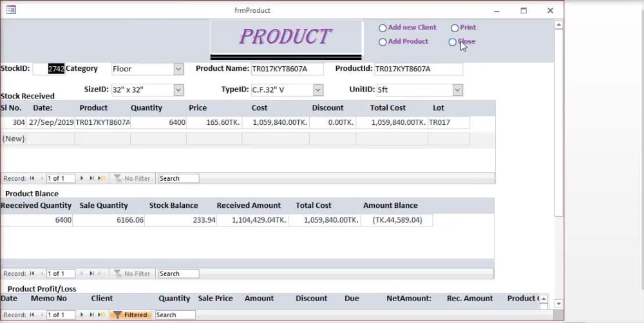Open the frmProduct form icon menu
This screenshot has height=323, width=644.
coord(11,10)
